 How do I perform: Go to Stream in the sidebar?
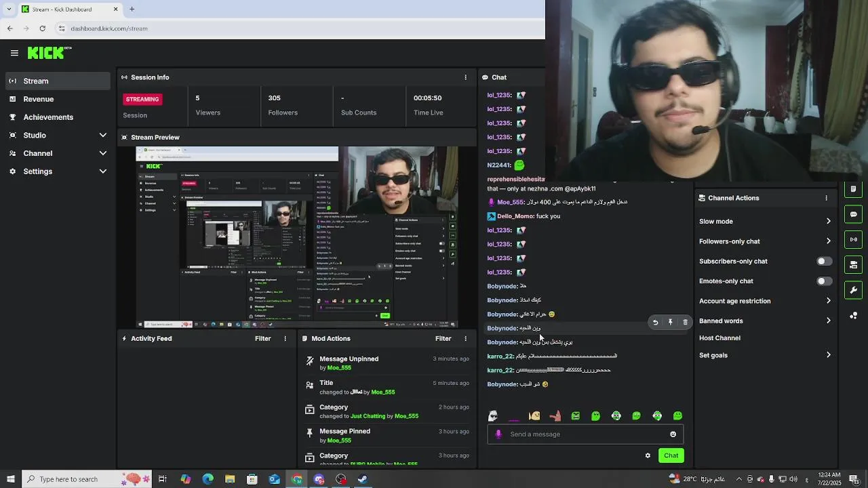(58, 81)
